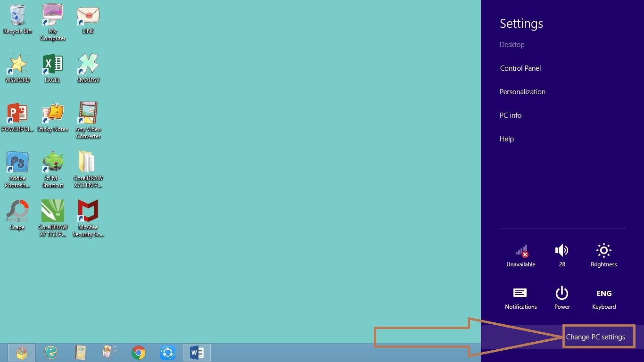Click the SHAREit taskbar icon
The image size is (644, 362).
click(x=168, y=353)
